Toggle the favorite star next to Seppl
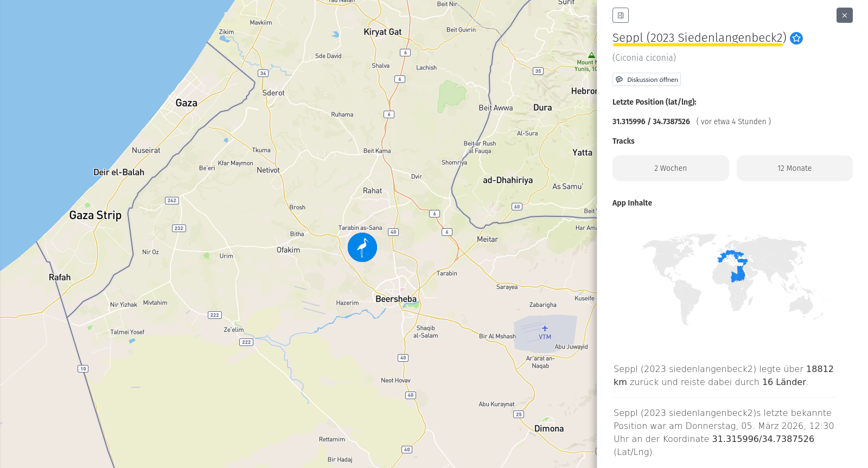This screenshot has width=868, height=468. point(796,38)
